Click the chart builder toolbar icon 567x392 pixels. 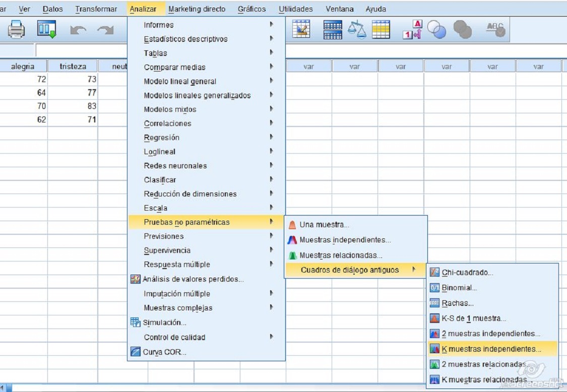click(301, 29)
